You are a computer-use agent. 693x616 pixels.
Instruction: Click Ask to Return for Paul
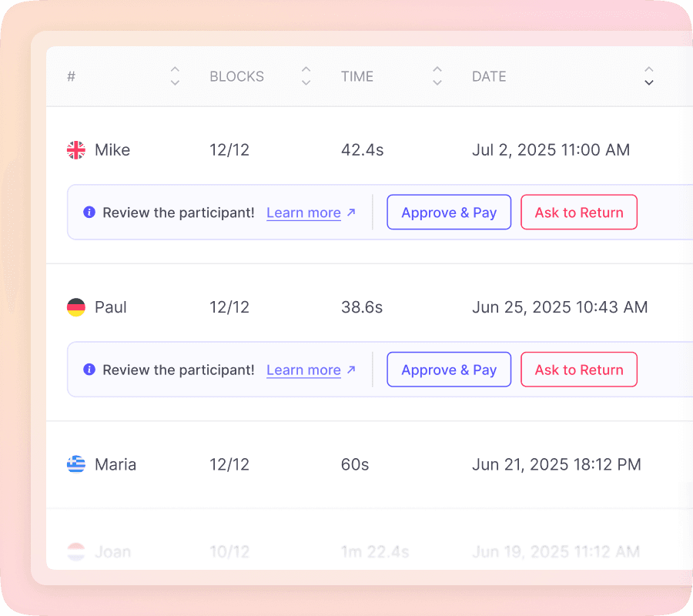point(579,369)
